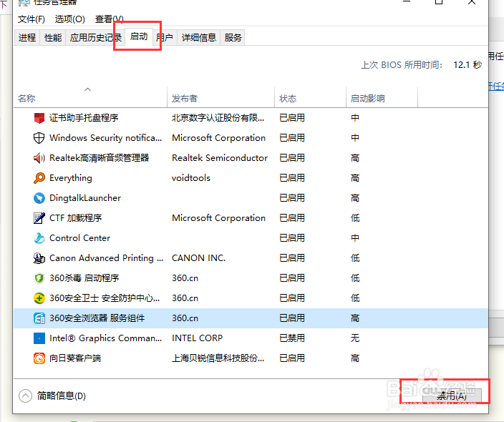Sort by the 状态 column header
Viewport: 504px width, 422px height.
pyautogui.click(x=311, y=98)
